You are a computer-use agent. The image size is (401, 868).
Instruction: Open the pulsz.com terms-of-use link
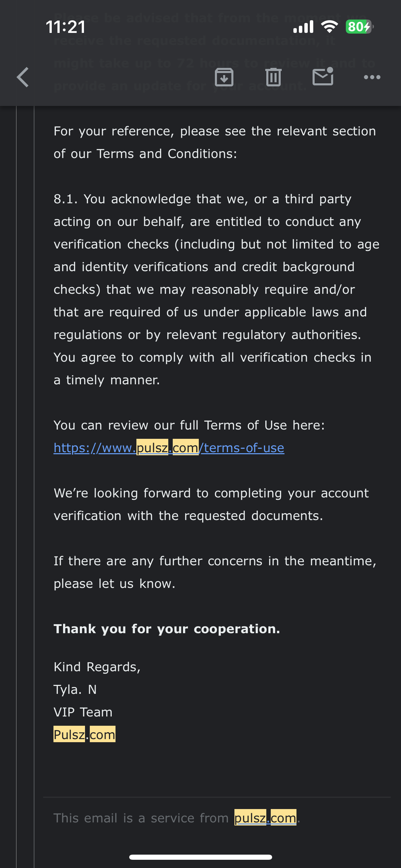169,448
